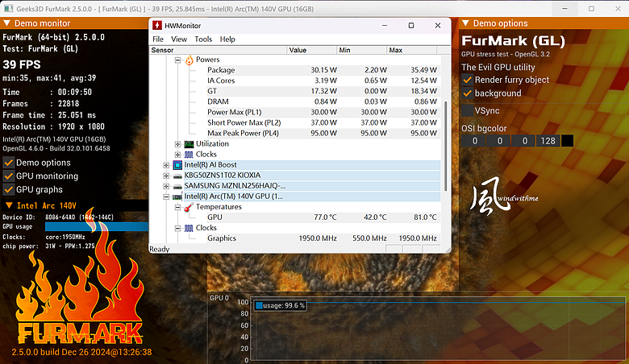629x364 pixels.
Task: Click the GPU Clocks waveform icon
Action: [189, 228]
